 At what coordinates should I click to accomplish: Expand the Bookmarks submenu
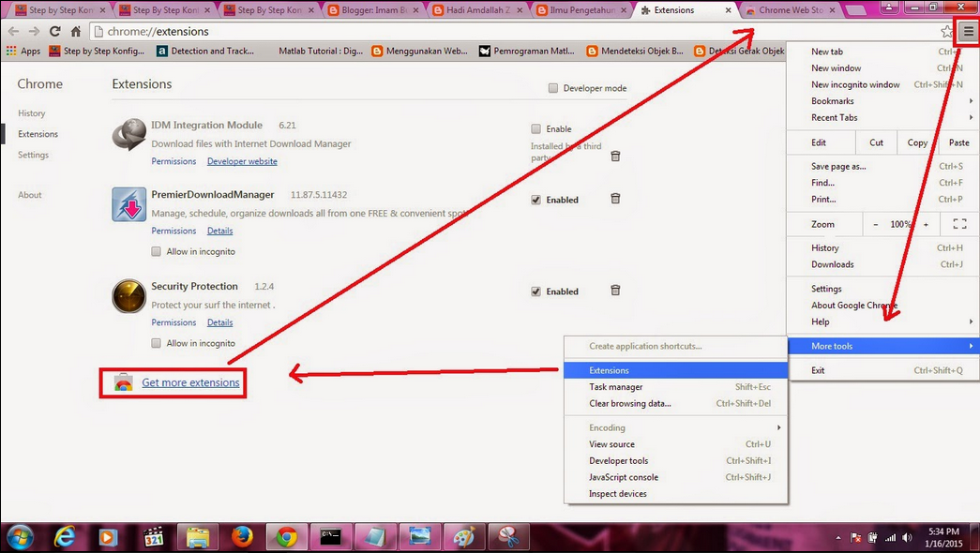pyautogui.click(x=883, y=100)
